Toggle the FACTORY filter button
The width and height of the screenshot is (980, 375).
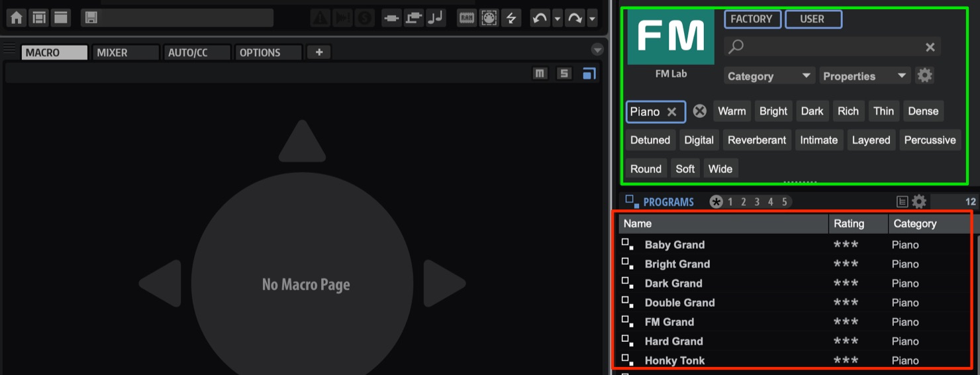click(x=752, y=19)
